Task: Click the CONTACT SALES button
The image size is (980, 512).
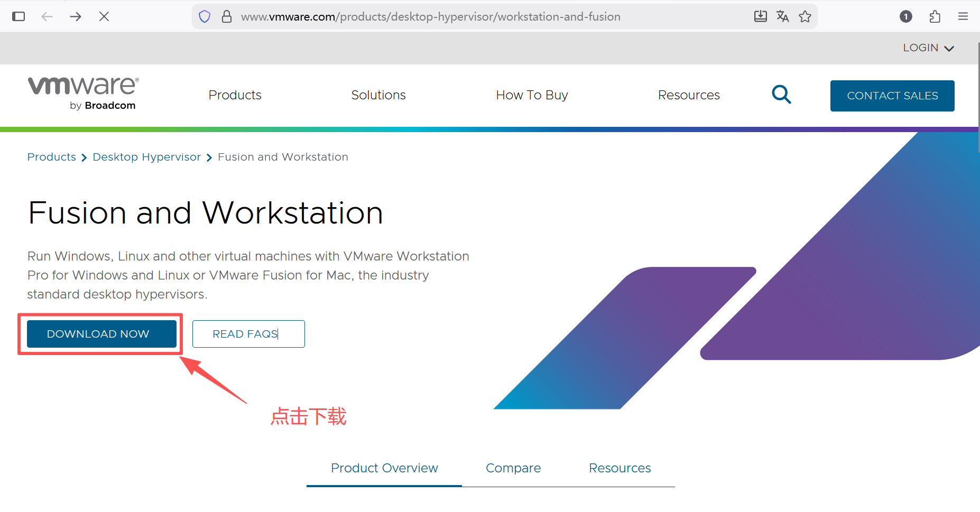Action: [x=892, y=96]
